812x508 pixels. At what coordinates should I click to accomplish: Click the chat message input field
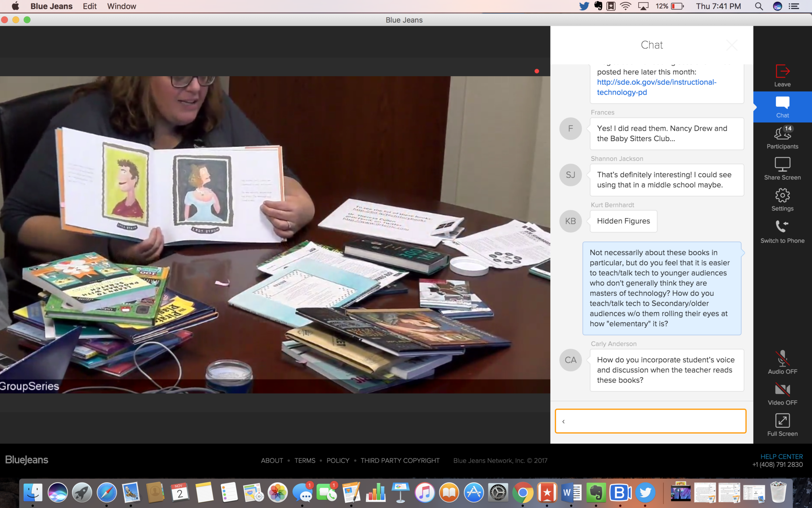point(650,421)
